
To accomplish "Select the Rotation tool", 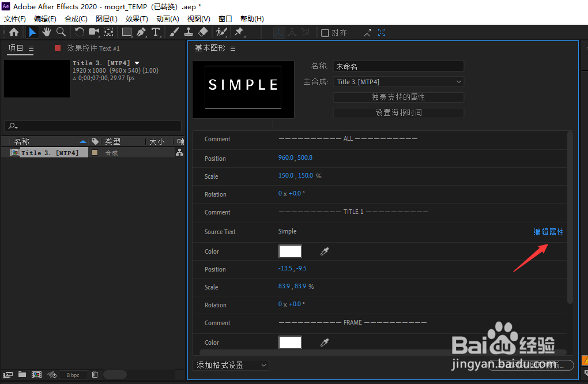I will [x=79, y=32].
